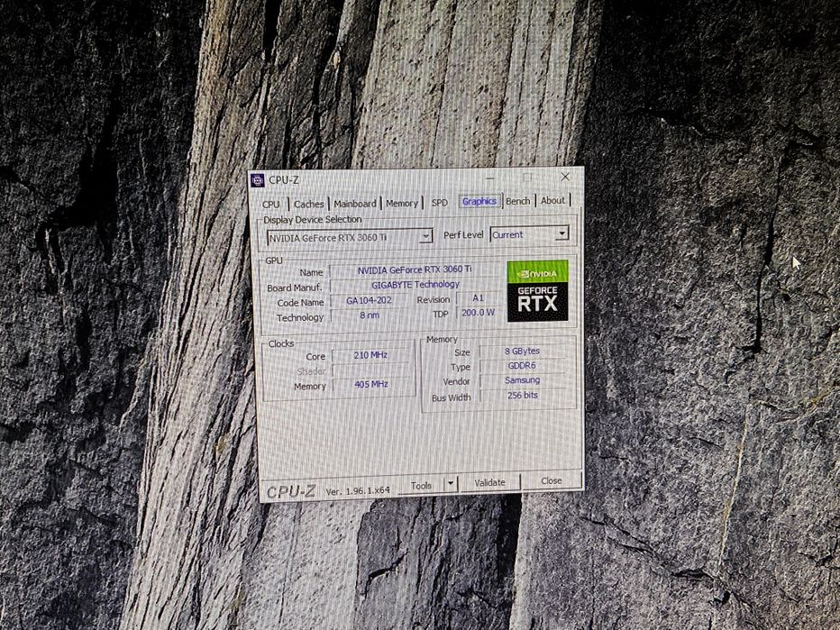Click the Close button at bottom

pos(552,480)
